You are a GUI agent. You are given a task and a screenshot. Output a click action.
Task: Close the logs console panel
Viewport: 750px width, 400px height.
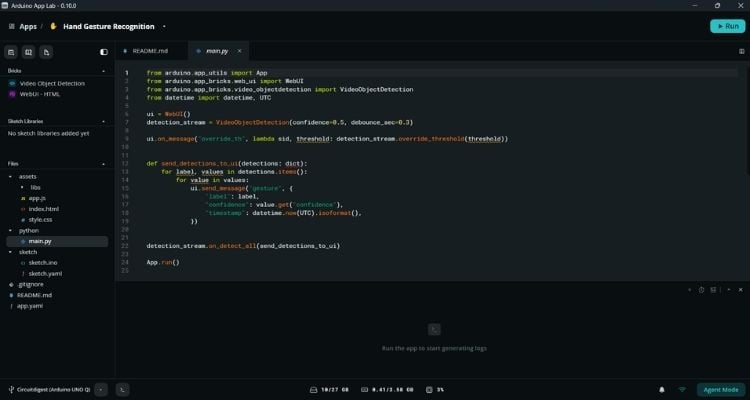tap(740, 290)
